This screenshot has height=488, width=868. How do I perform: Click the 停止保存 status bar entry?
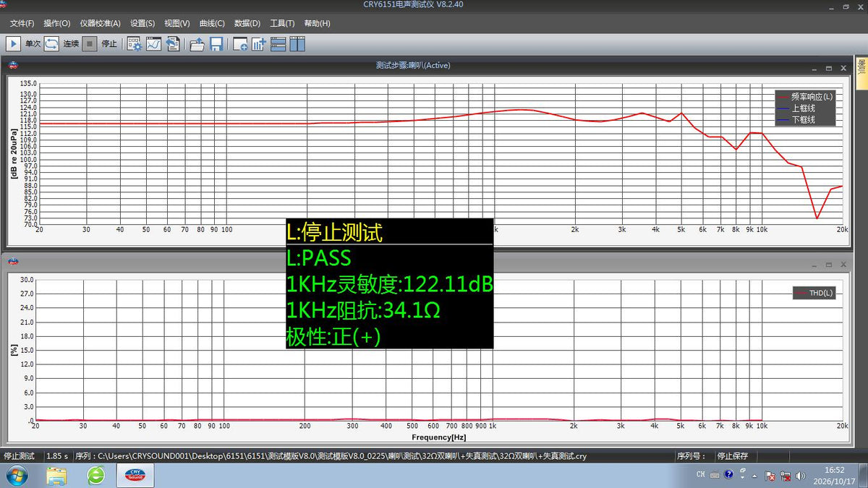[x=732, y=456]
